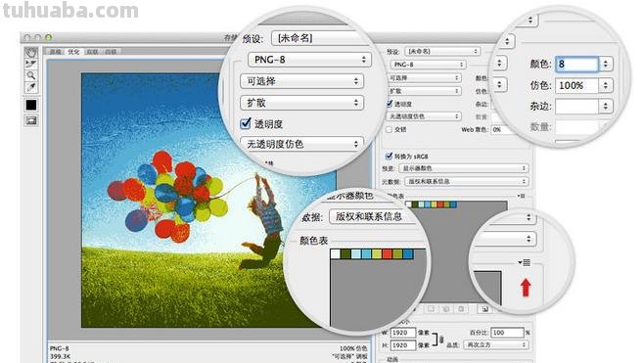Click the H height 1920 field
This screenshot has height=363, width=644.
[403, 345]
